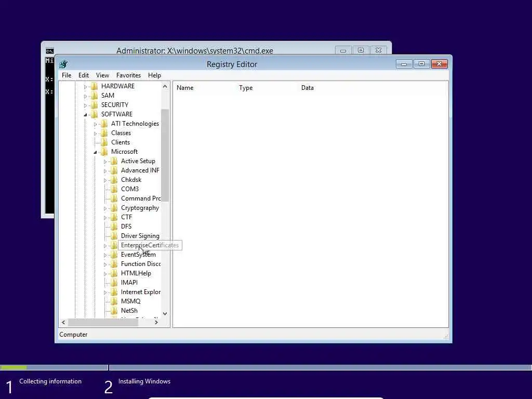
Task: Open the View menu
Action: [x=102, y=75]
